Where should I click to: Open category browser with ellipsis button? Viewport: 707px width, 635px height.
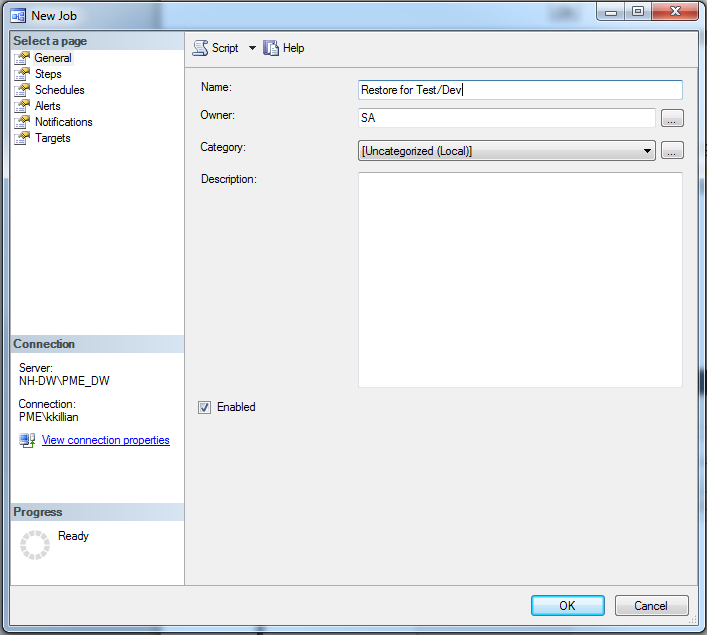(x=672, y=151)
